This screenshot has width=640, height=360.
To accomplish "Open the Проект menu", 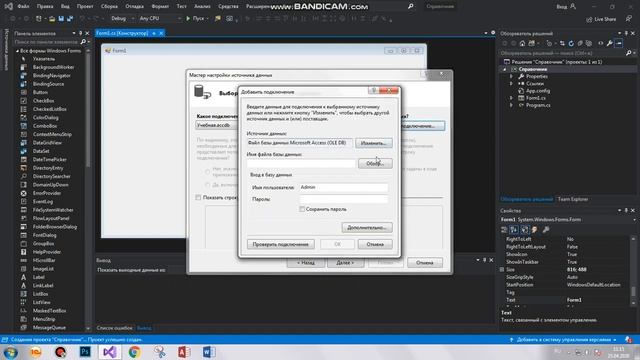I will pyautogui.click(x=85, y=7).
